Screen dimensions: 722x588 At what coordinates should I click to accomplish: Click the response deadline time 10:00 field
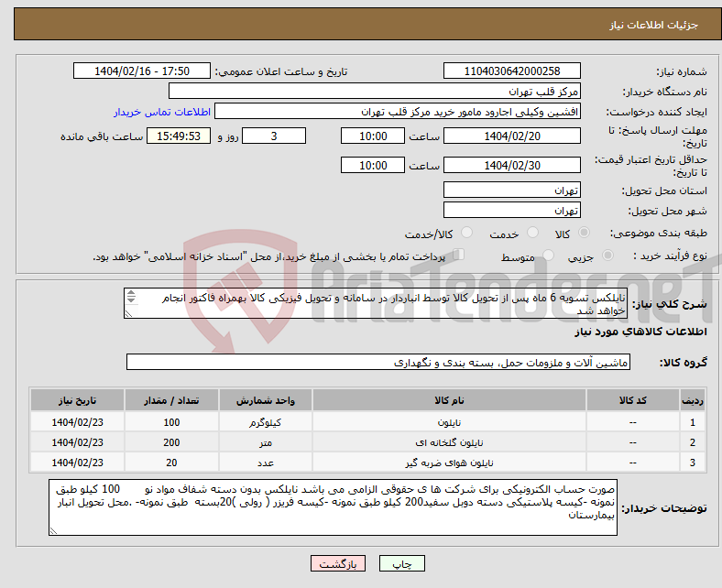tap(373, 136)
